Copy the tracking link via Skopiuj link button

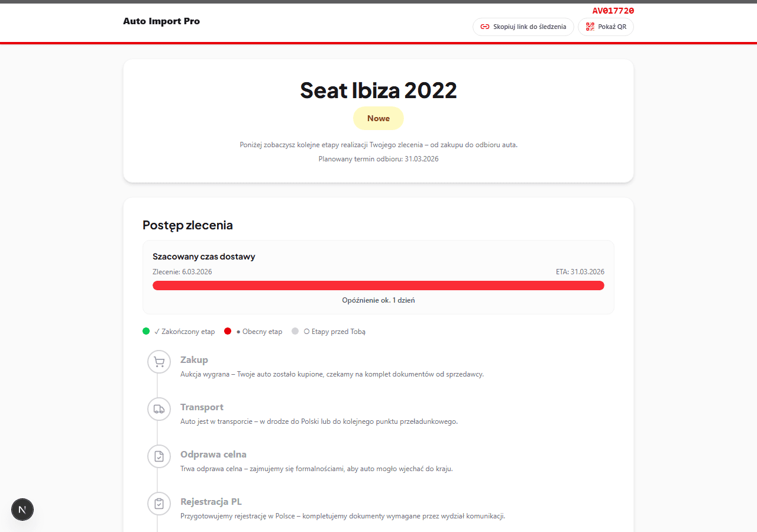[523, 27]
